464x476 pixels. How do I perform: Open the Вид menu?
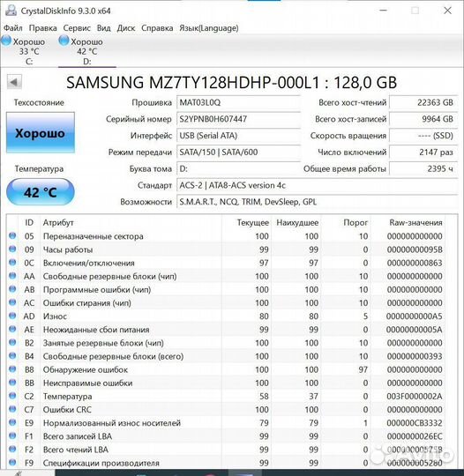point(103,28)
